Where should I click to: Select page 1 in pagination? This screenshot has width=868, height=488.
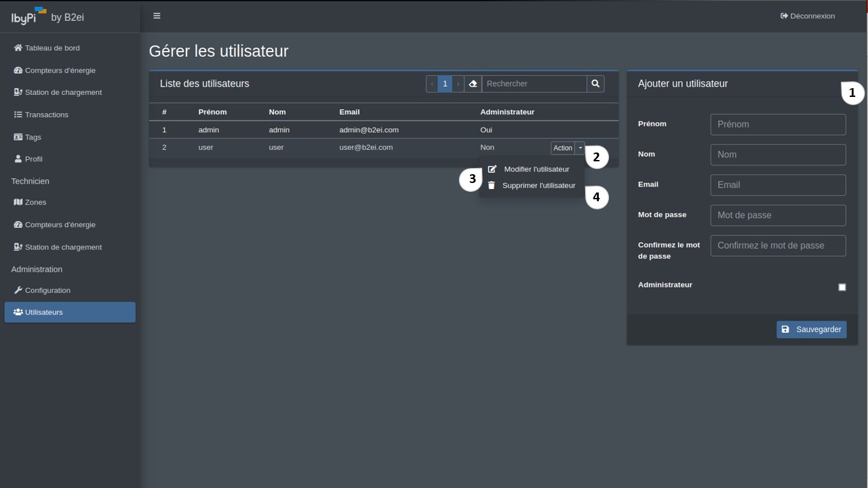pos(445,83)
